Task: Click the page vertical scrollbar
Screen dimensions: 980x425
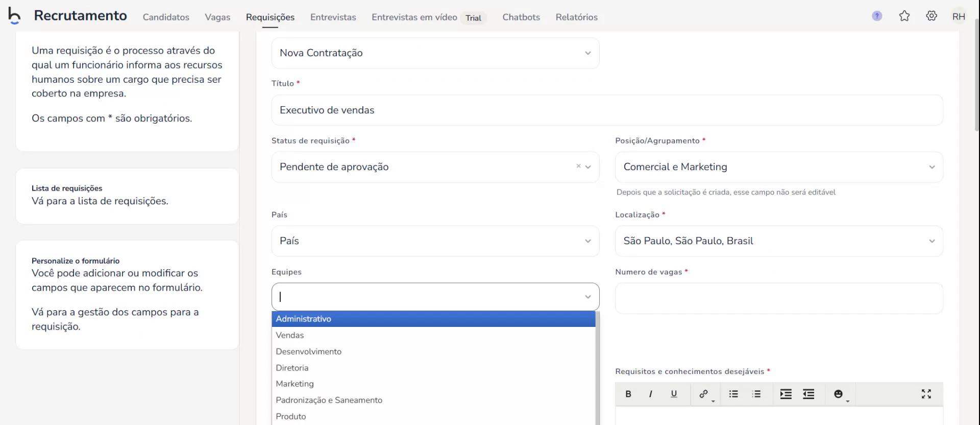Action: 977,74
